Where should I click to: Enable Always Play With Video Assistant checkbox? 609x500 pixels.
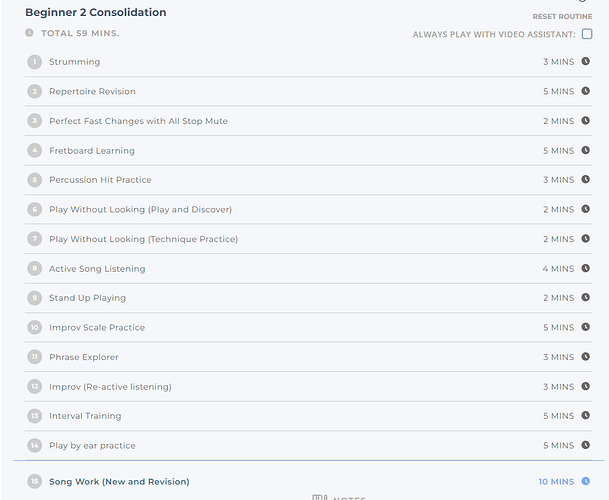click(x=587, y=34)
